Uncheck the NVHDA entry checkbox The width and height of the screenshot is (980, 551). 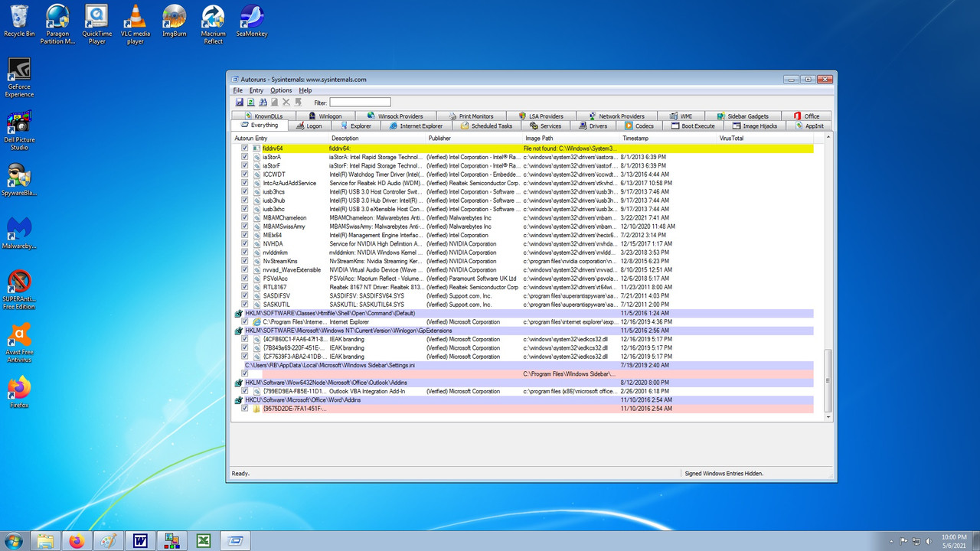pos(245,244)
